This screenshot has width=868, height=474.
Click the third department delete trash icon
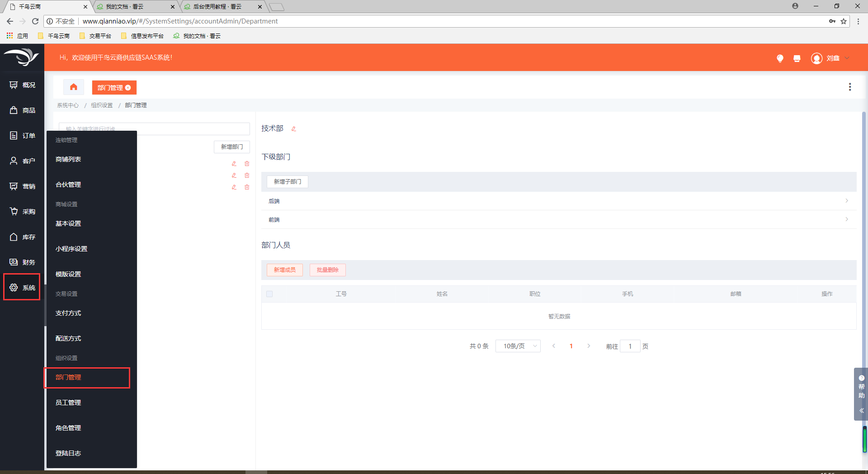(247, 187)
